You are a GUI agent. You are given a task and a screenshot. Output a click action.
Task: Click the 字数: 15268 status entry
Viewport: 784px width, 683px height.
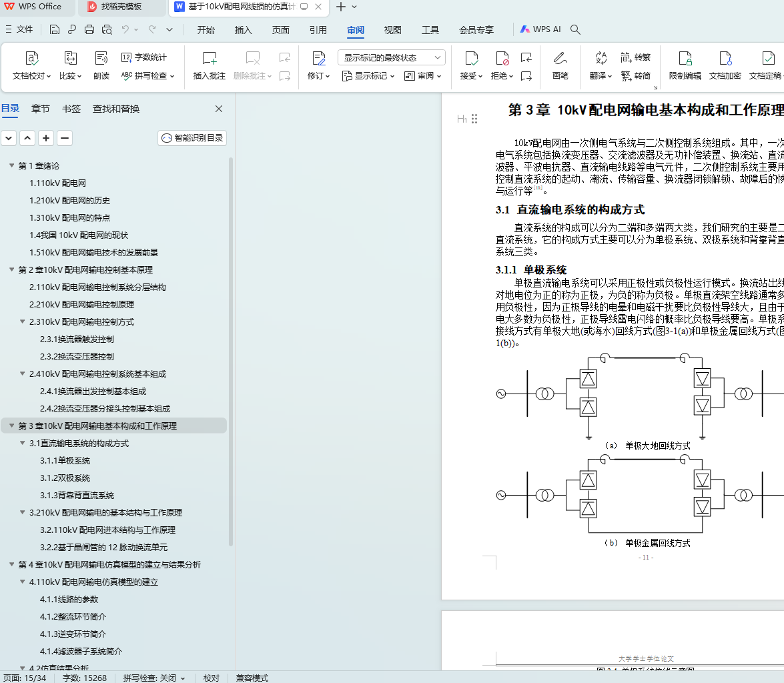85,678
